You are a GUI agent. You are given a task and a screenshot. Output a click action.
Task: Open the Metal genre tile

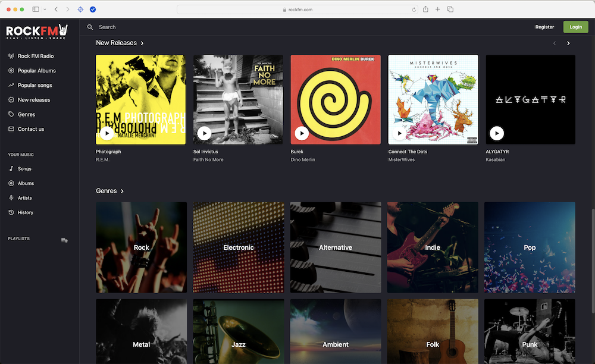[x=141, y=331]
